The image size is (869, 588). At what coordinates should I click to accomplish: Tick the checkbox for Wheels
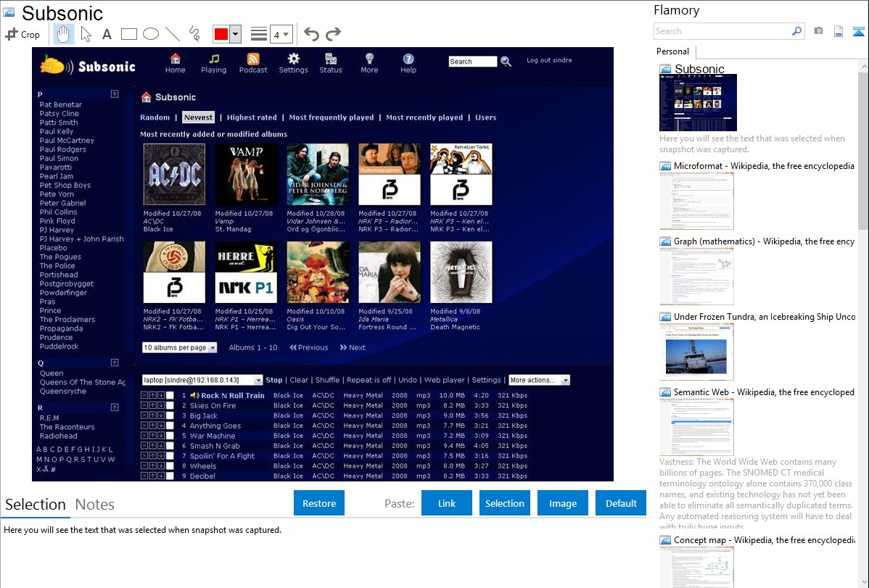coord(170,465)
